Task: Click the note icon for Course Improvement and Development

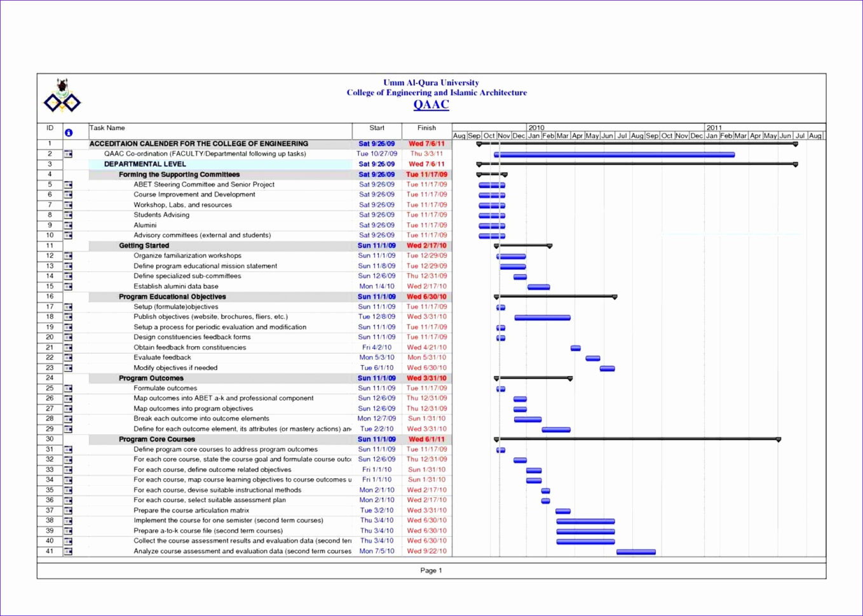Action: (68, 194)
